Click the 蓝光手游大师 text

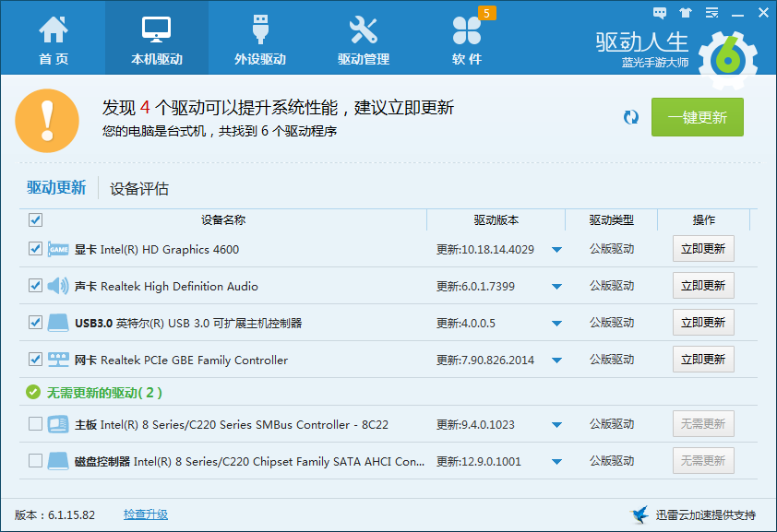coord(655,63)
